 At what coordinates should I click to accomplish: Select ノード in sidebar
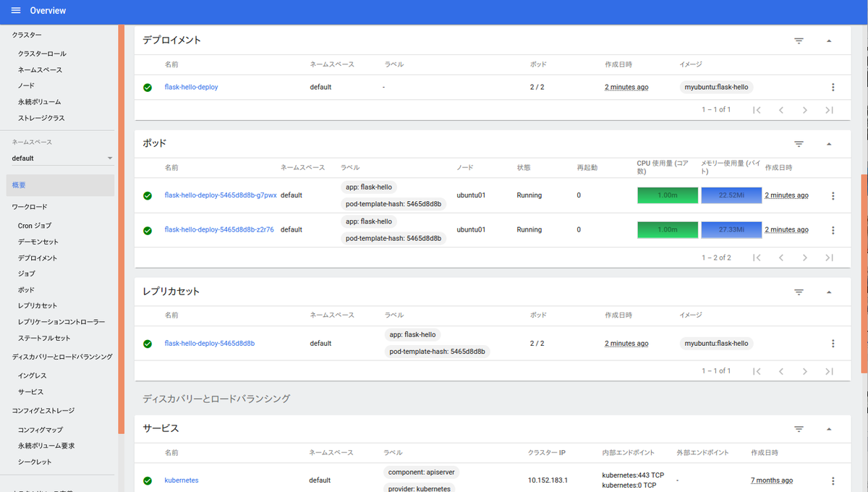26,86
